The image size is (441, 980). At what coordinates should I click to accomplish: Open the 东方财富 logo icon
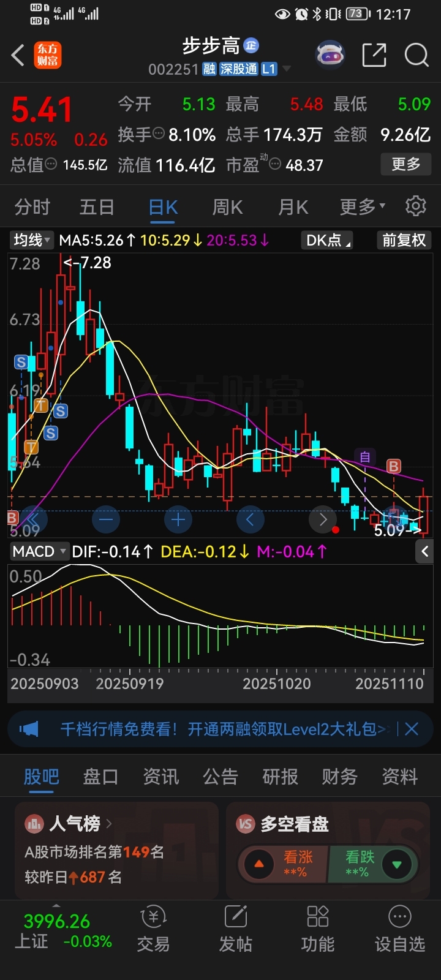(47, 55)
